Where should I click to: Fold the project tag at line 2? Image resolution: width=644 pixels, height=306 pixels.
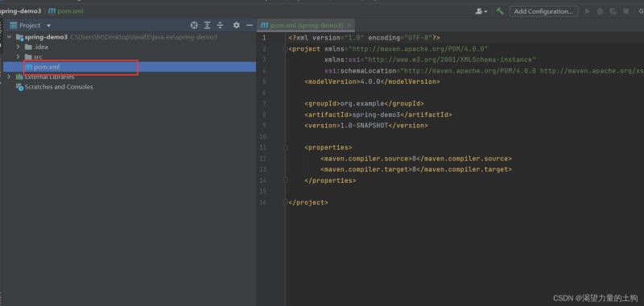(x=285, y=49)
